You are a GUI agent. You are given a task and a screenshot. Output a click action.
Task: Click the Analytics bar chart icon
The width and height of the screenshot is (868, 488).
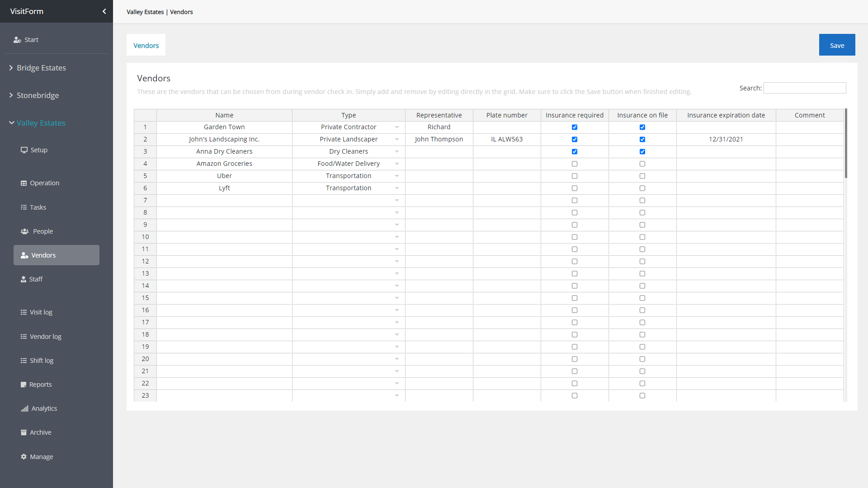24,408
